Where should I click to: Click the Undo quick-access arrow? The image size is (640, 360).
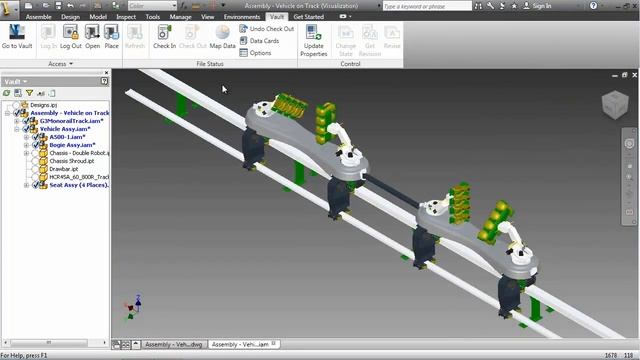(x=71, y=6)
